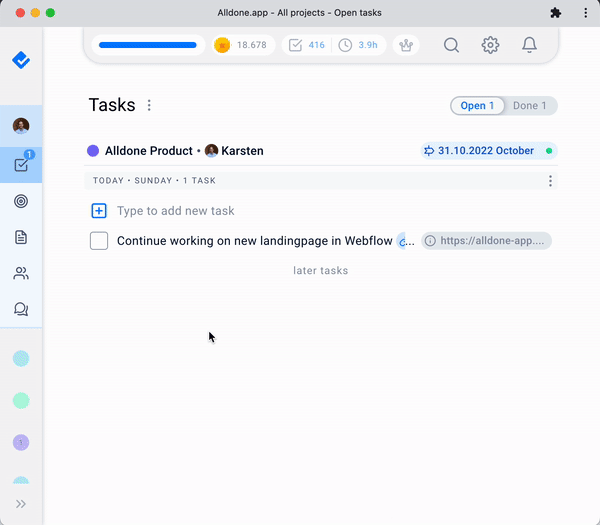
Task: Select light blue project circle in sidebar
Action: click(21, 359)
